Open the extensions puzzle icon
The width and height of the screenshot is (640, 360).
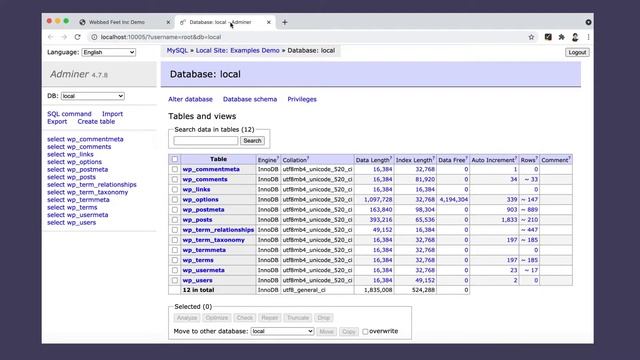tap(562, 37)
